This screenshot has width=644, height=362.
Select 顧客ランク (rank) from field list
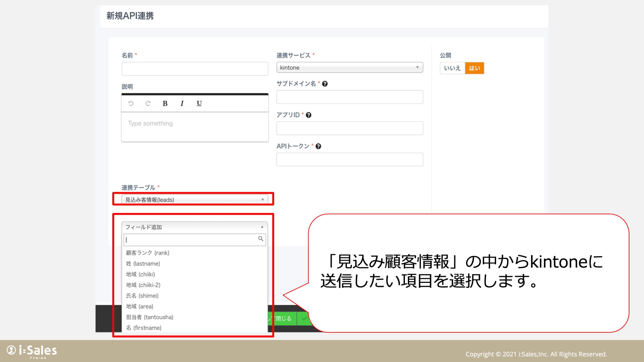[x=148, y=253]
